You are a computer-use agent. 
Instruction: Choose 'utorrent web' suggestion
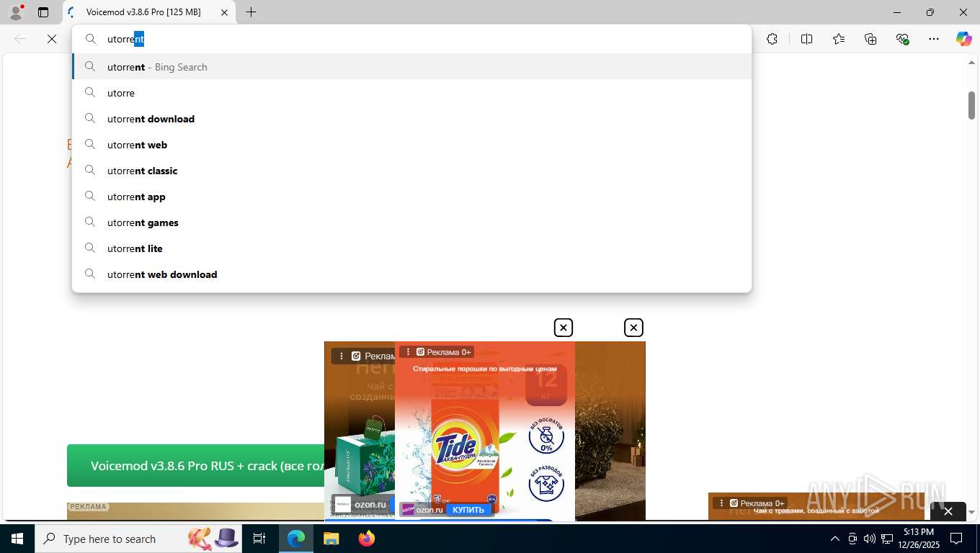point(411,145)
